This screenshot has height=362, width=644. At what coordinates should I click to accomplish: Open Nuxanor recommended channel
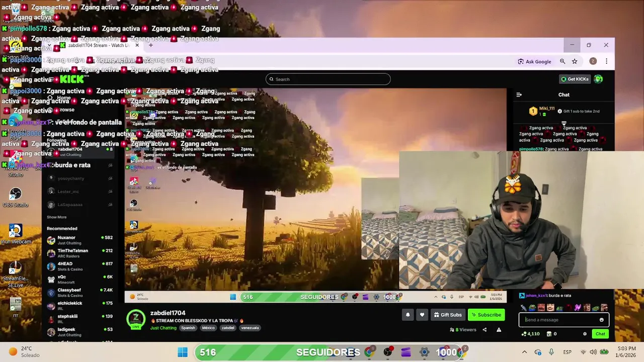click(x=79, y=240)
